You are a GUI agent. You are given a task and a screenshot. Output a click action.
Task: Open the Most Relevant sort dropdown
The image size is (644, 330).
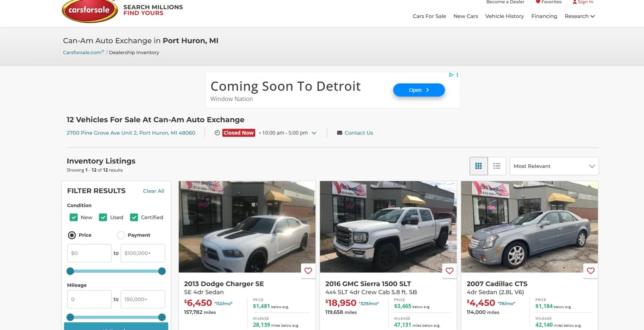554,166
